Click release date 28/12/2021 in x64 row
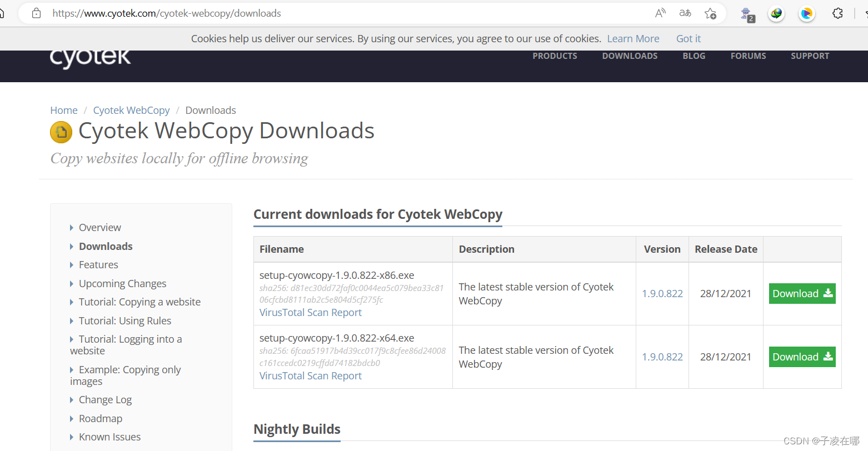 click(x=726, y=357)
